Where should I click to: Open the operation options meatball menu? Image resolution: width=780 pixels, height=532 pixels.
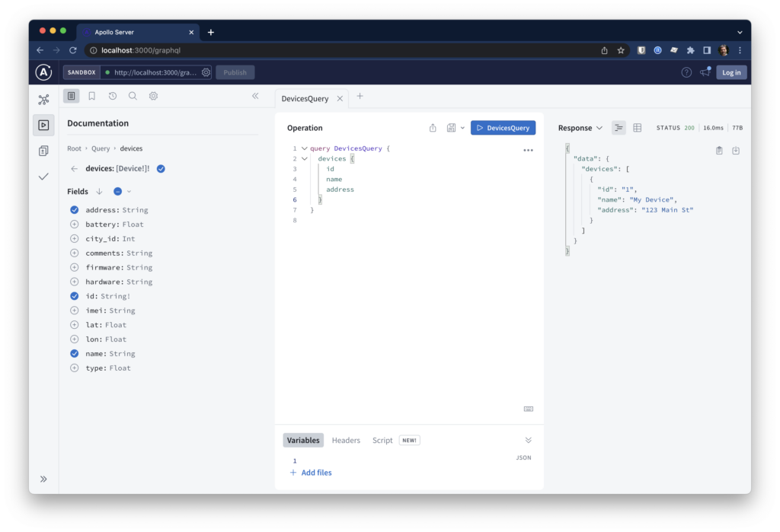(529, 150)
